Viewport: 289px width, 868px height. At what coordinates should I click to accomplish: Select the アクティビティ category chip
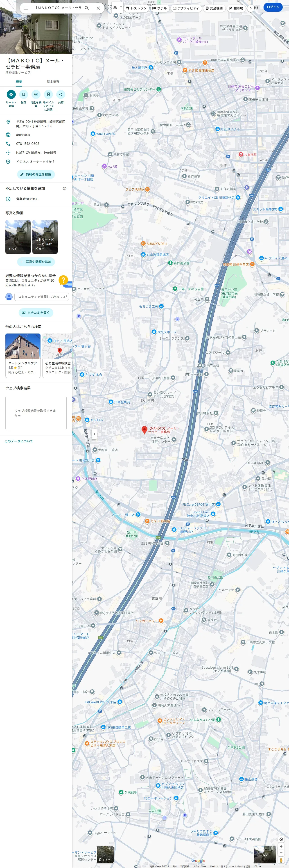pyautogui.click(x=186, y=8)
